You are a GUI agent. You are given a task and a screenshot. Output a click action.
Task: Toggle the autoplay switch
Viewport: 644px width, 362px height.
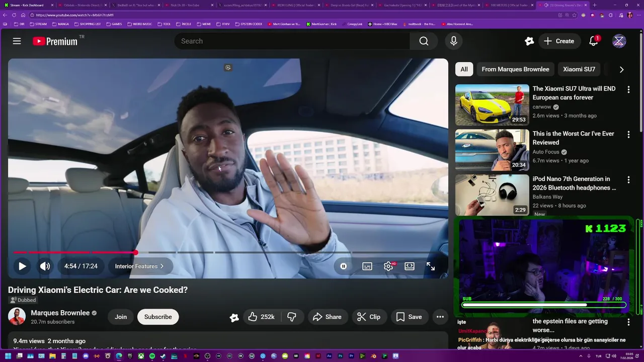(344, 266)
